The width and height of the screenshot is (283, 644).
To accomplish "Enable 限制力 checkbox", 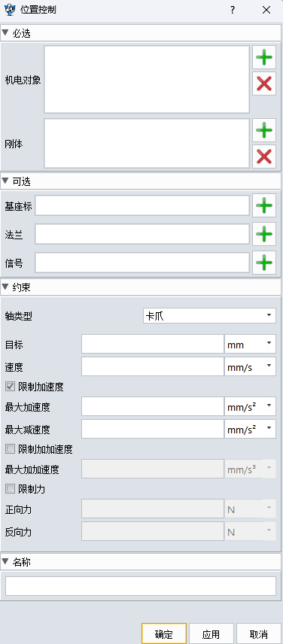I will (x=10, y=489).
